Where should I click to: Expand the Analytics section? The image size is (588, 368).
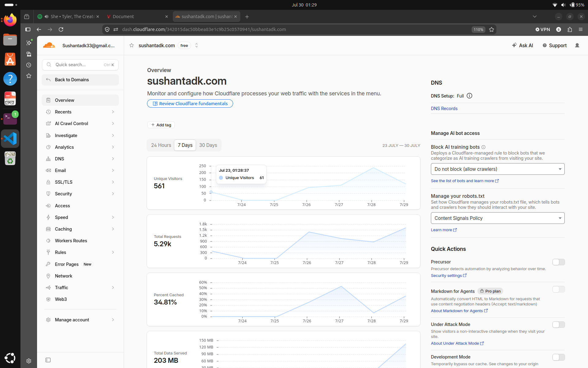click(x=80, y=147)
